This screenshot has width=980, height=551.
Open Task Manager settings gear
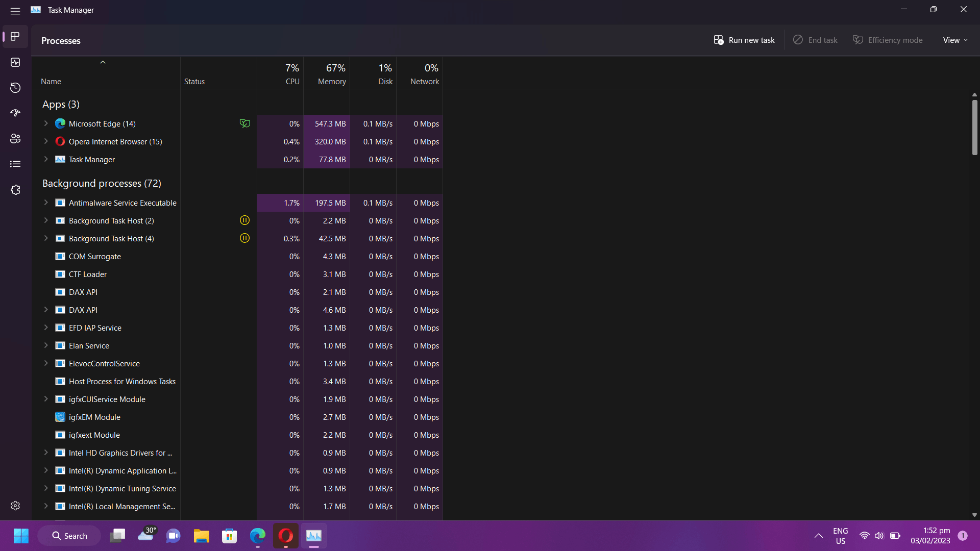coord(15,506)
